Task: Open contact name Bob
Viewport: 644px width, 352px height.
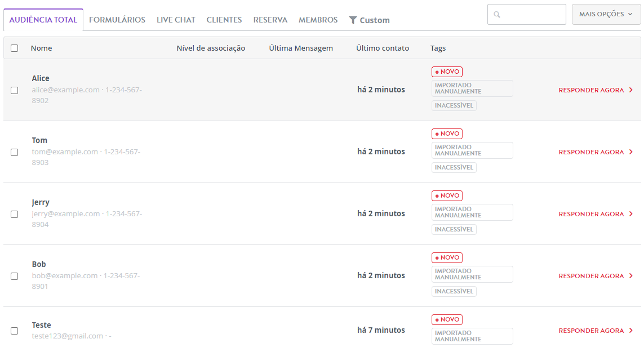Action: [39, 264]
